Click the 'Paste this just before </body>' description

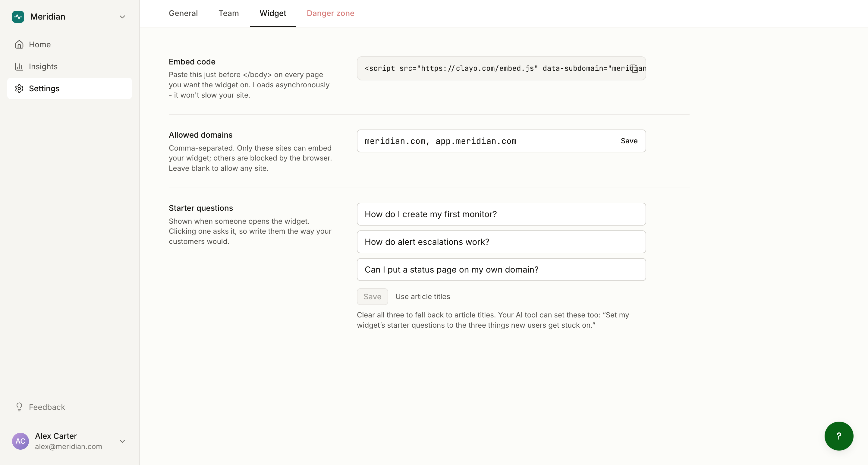249,85
